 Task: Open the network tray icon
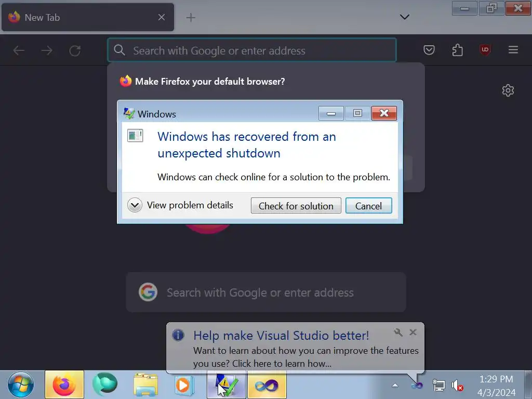click(x=438, y=385)
